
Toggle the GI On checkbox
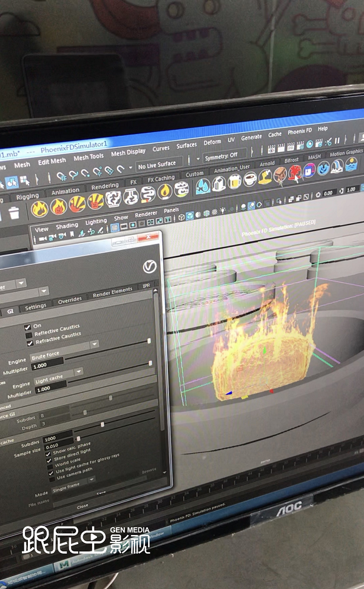(x=27, y=327)
